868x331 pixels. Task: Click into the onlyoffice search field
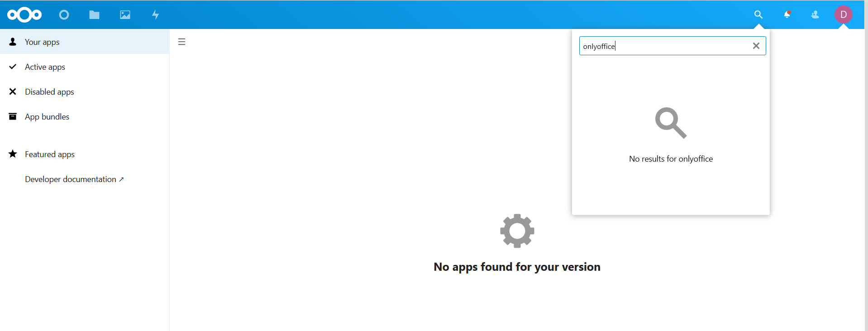(663, 46)
